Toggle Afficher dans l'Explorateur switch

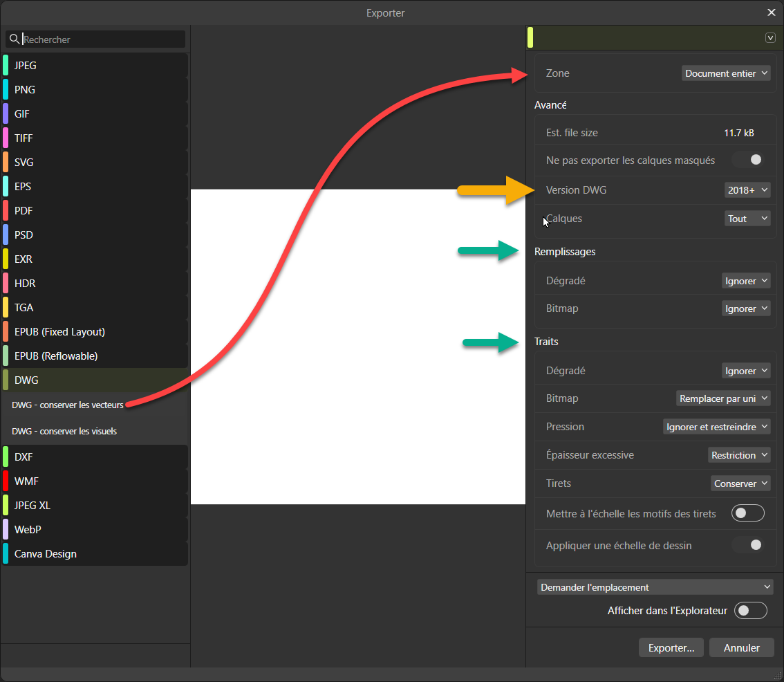tap(750, 611)
